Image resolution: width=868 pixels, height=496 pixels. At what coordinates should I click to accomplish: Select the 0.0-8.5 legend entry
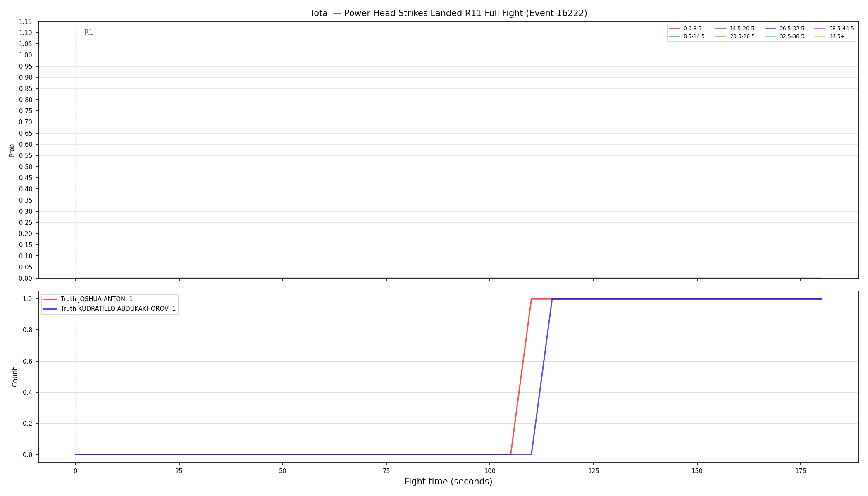(685, 29)
